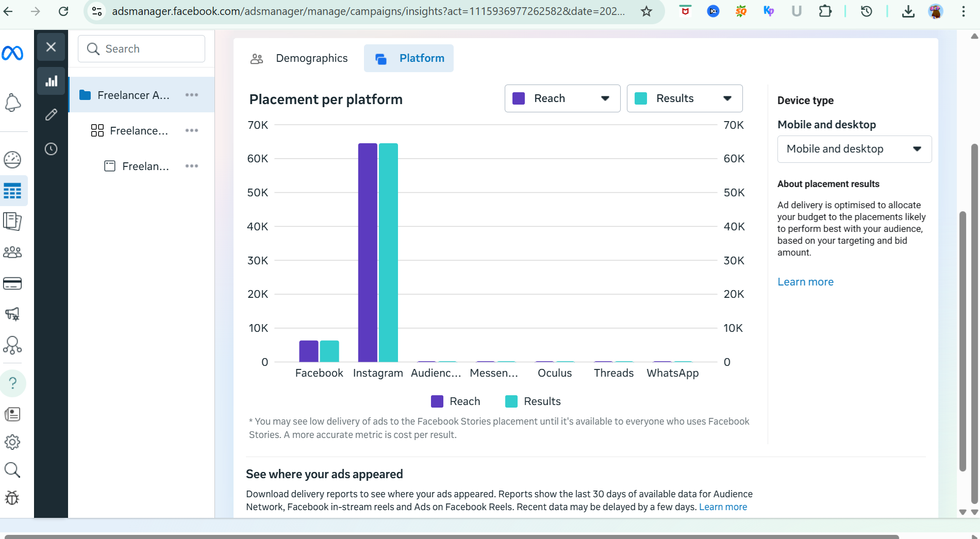Open more options for Freelancer A... campaign
This screenshot has height=539, width=980.
pyautogui.click(x=192, y=95)
